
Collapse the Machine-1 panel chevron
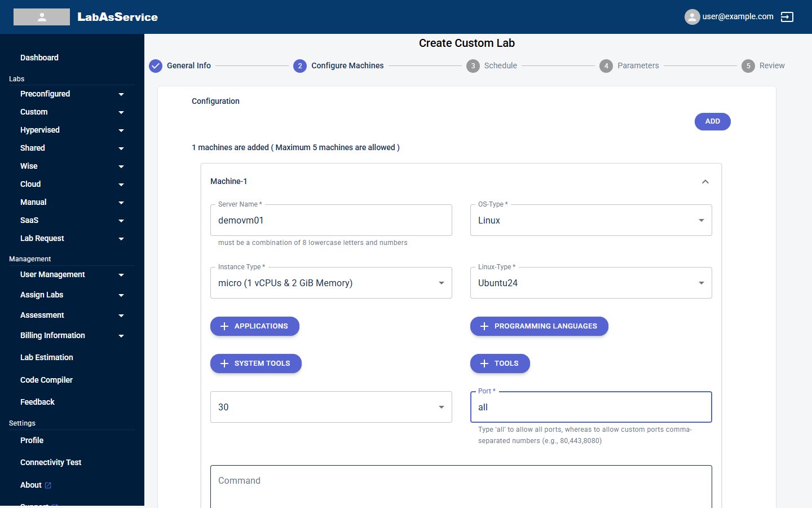tap(705, 182)
